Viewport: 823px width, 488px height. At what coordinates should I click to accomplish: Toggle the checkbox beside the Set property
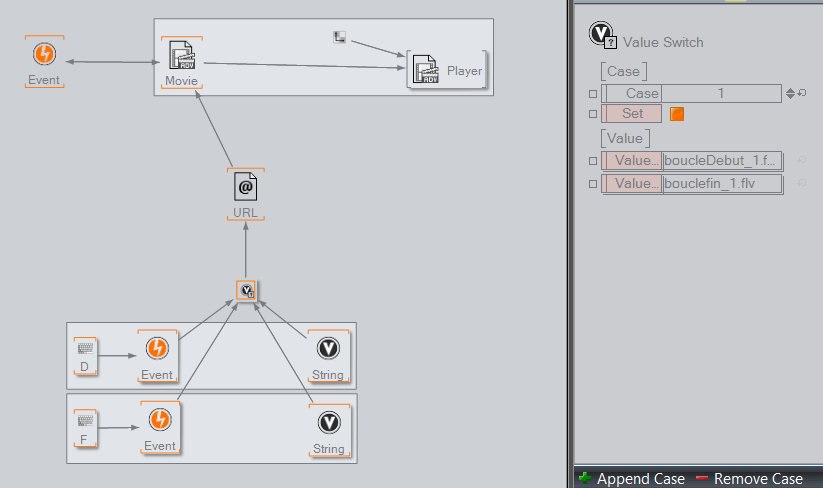pyautogui.click(x=592, y=114)
